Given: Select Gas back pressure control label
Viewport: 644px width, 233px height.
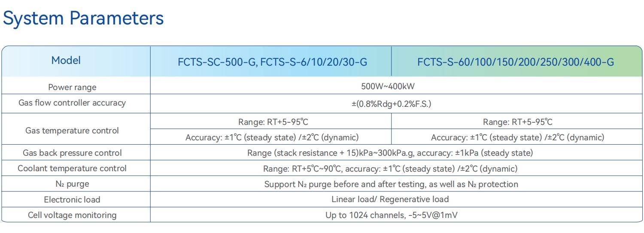Looking at the screenshot, I should coord(72,153).
